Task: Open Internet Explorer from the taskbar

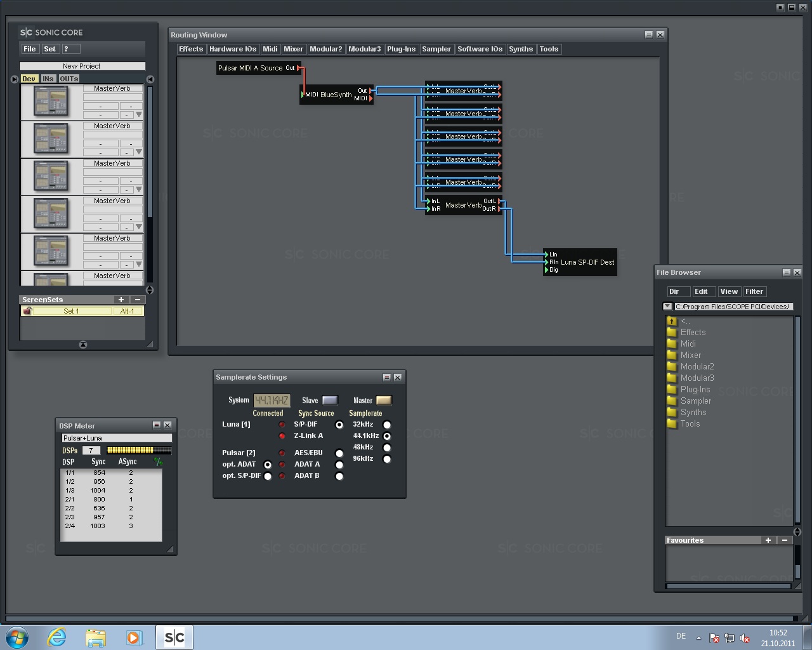Action: pyautogui.click(x=57, y=637)
